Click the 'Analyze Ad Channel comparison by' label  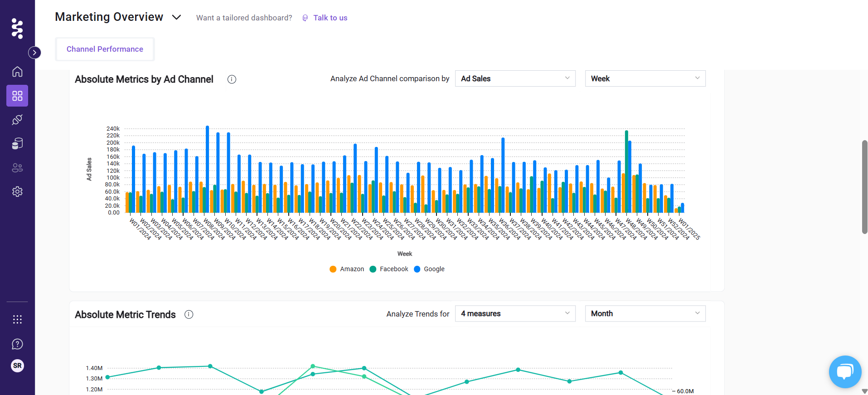390,78
